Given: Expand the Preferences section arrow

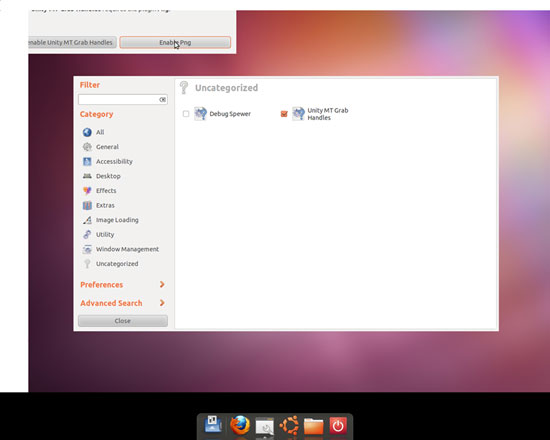Looking at the screenshot, I should 162,284.
